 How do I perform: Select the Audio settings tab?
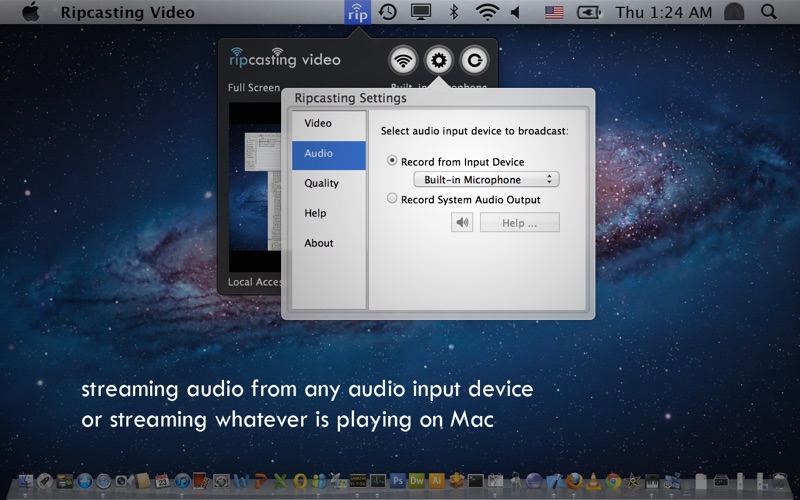point(329,153)
